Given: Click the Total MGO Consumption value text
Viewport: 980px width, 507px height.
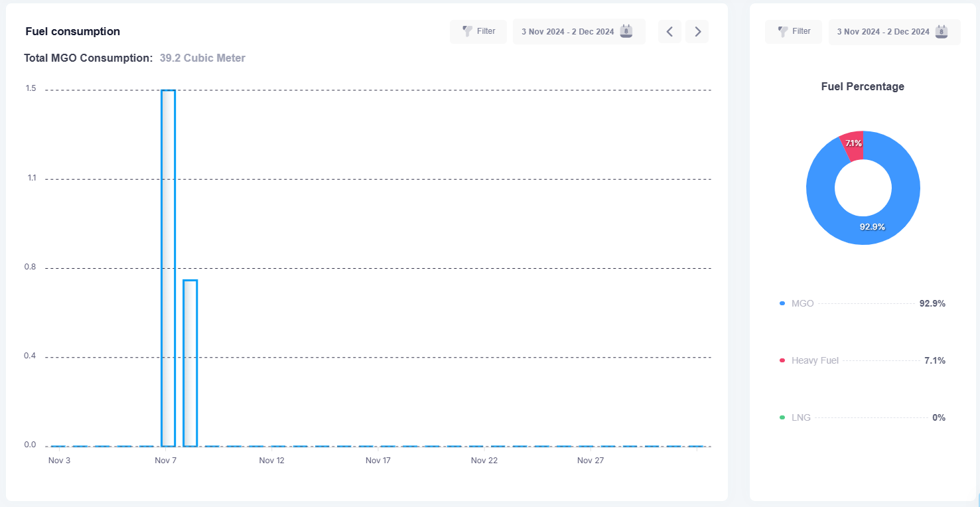Looking at the screenshot, I should click(202, 58).
